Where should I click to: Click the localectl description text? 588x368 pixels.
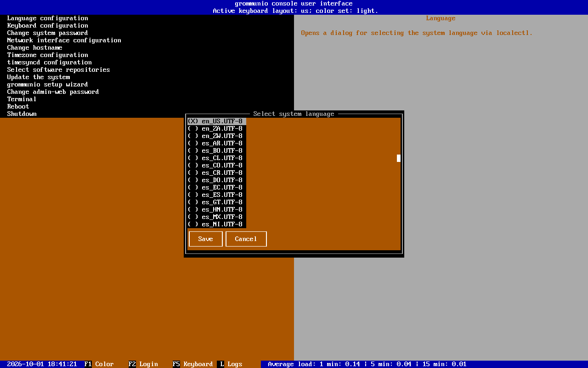pyautogui.click(x=417, y=33)
